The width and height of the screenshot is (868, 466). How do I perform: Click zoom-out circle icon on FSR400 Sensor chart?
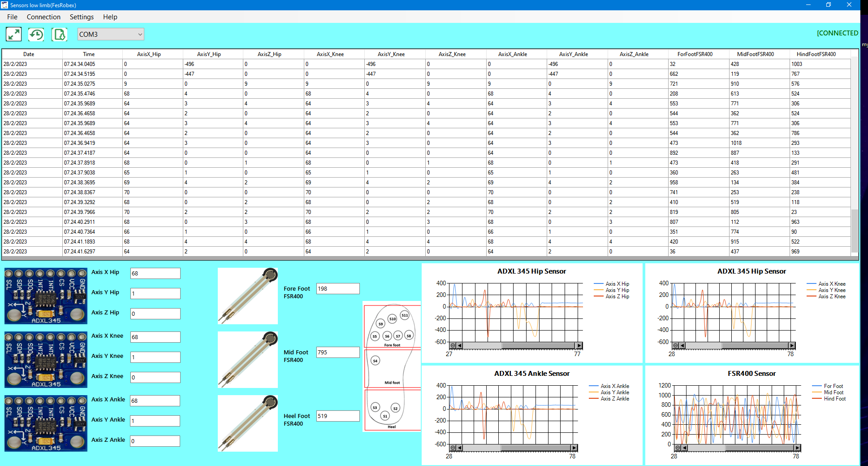[x=678, y=448]
